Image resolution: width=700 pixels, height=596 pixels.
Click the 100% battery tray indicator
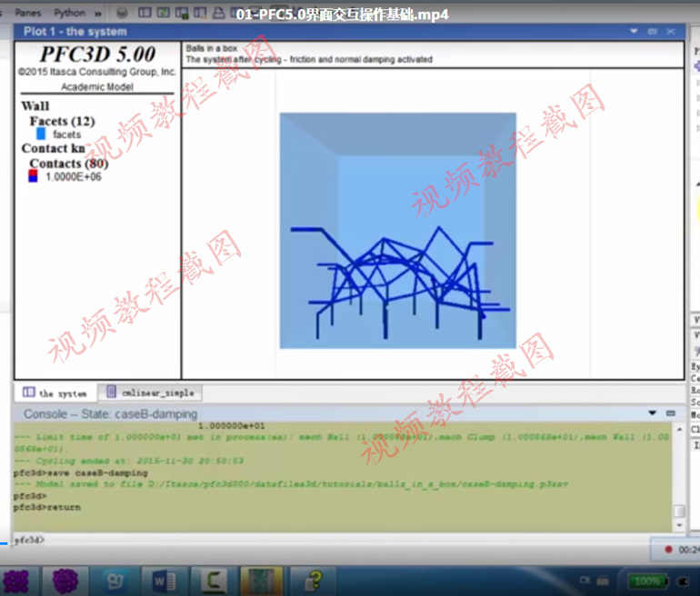pos(648,581)
